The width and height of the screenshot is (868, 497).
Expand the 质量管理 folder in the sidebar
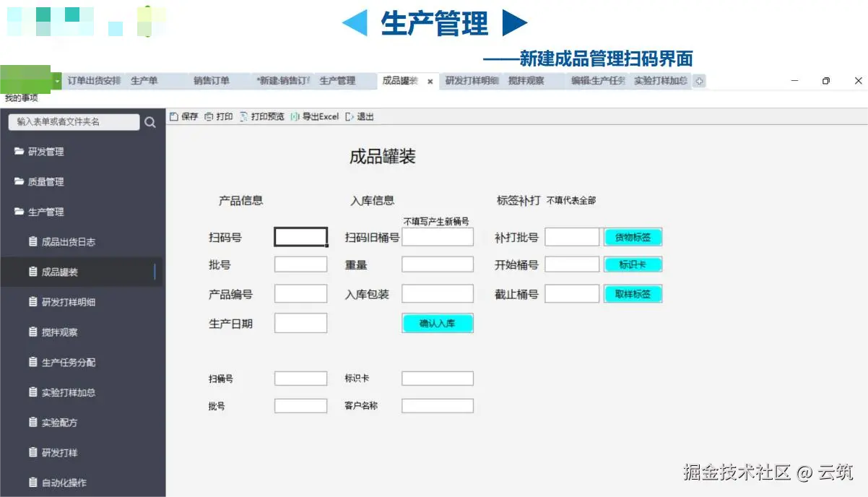pos(18,181)
